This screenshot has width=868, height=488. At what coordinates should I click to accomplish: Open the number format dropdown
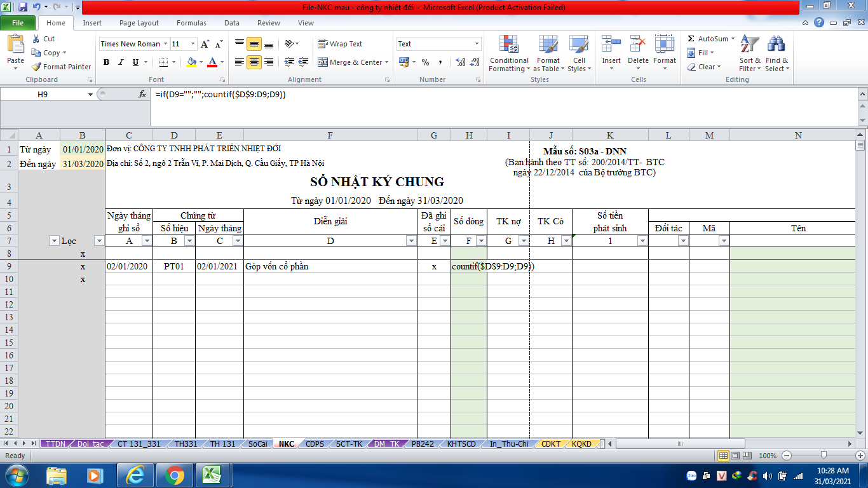(477, 44)
